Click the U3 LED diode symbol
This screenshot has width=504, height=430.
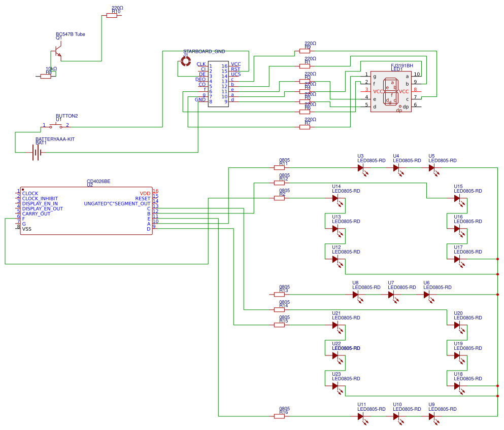(x=361, y=169)
